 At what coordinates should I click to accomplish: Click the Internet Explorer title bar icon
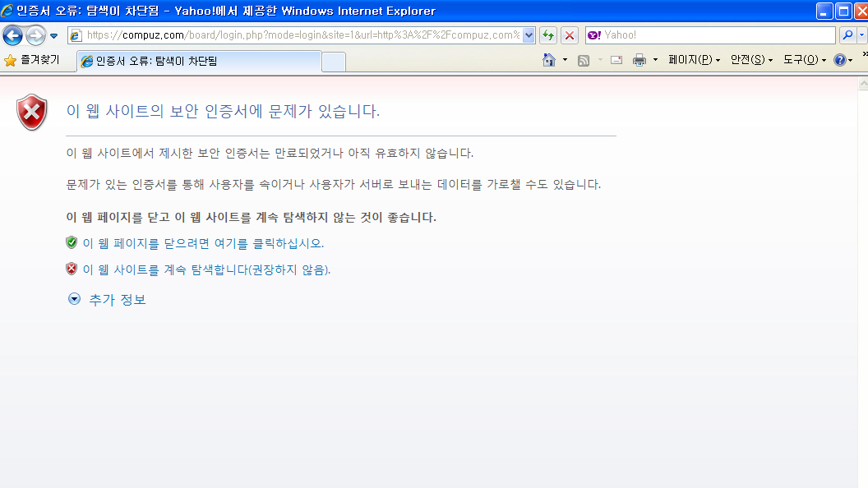click(x=7, y=11)
